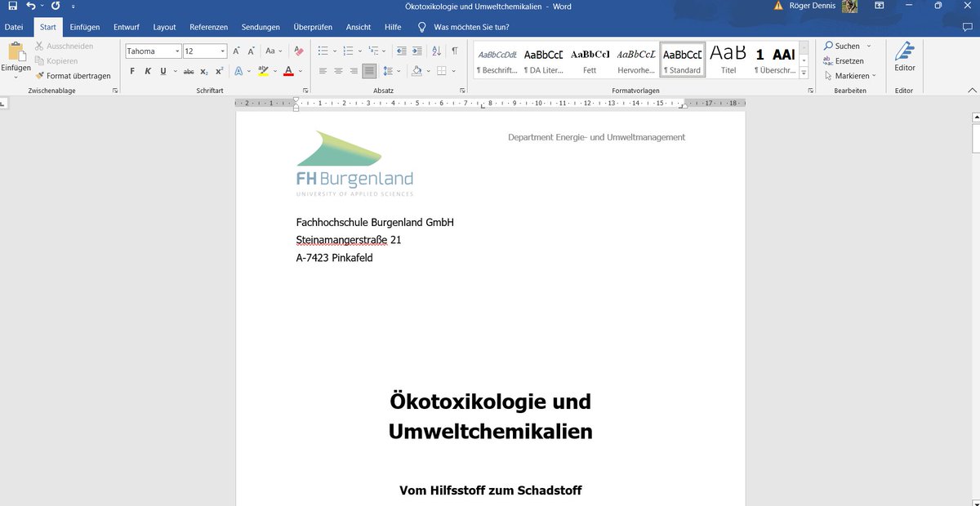Screen dimensions: 980x506
Task: Click the multilevel list icon
Action: (375, 51)
